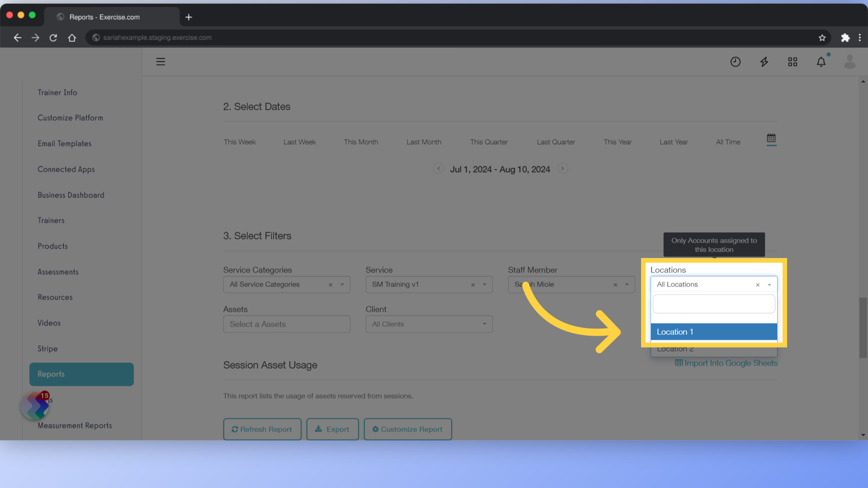The image size is (868, 488).
Task: Open Measurement Reports in the sidebar
Action: coord(75,426)
